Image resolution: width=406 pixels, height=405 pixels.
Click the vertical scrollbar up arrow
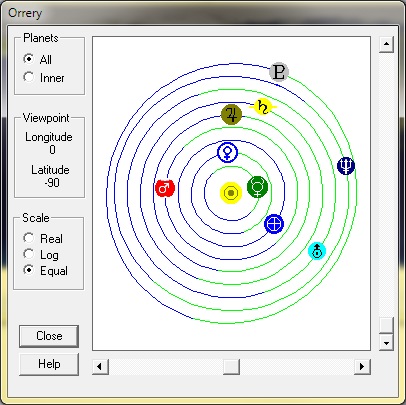386,44
